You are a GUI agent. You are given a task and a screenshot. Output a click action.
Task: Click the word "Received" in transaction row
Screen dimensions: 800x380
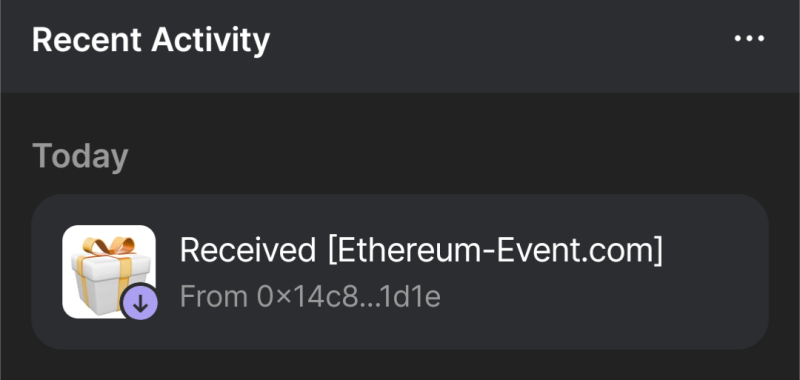[247, 250]
